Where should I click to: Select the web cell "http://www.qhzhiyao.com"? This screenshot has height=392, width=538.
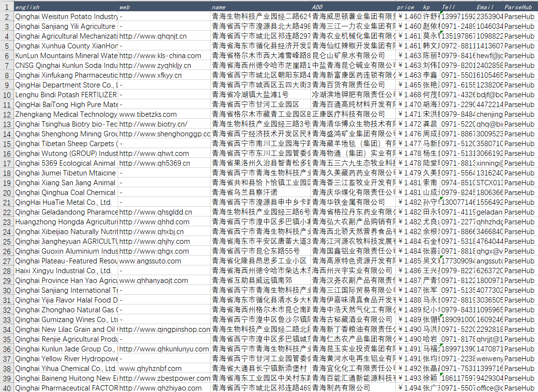click(x=164, y=388)
